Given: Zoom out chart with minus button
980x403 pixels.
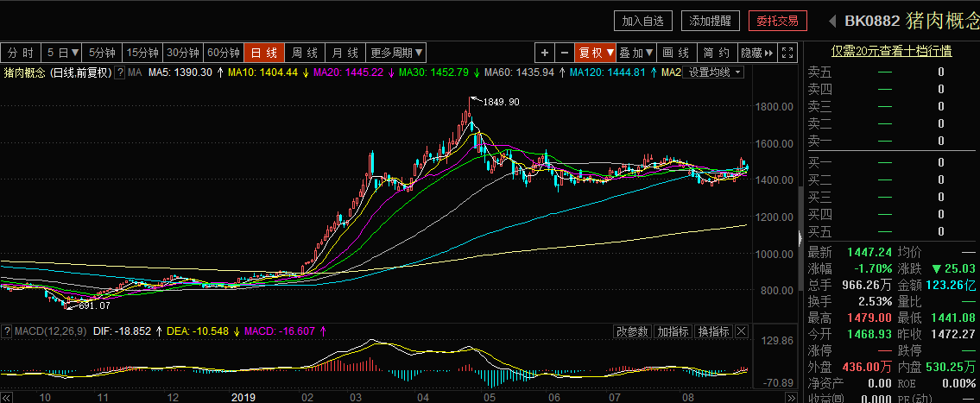Looking at the screenshot, I should (564, 53).
